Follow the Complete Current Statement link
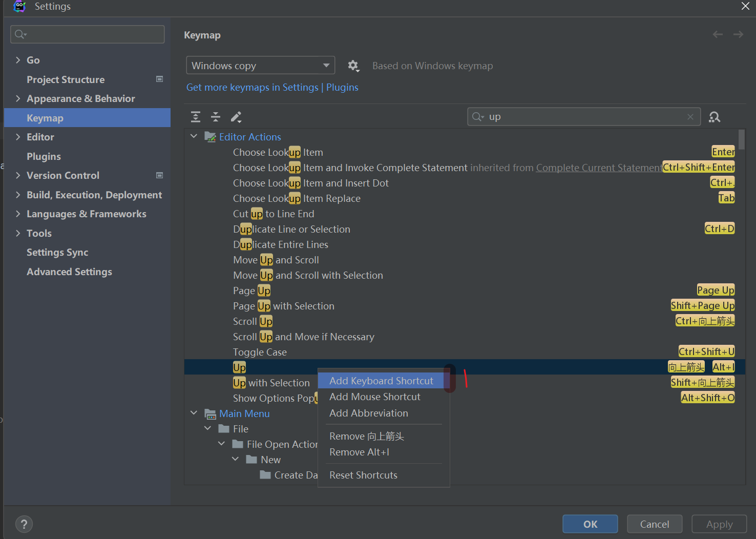This screenshot has width=756, height=539. point(599,168)
